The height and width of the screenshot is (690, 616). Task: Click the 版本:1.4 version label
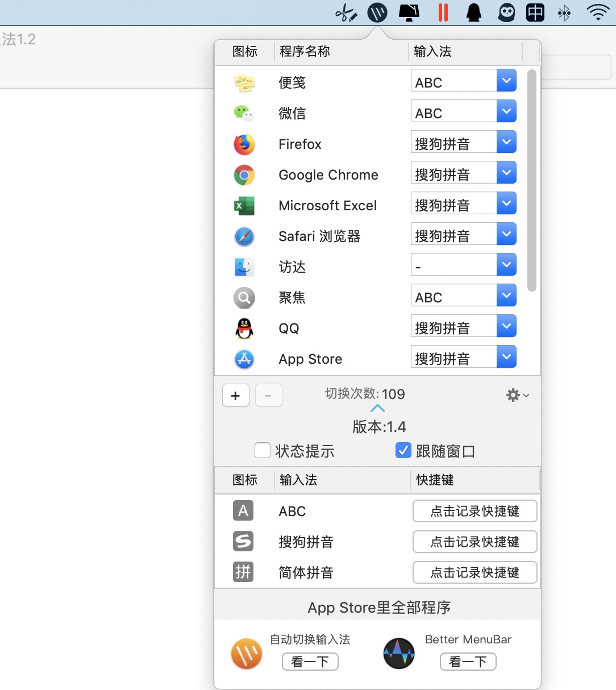coord(380,427)
